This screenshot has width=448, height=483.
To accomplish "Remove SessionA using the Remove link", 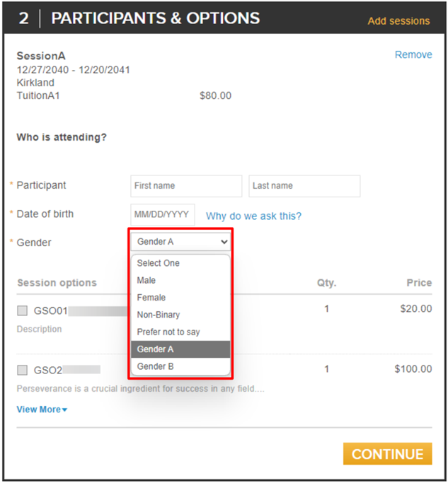I will tap(413, 54).
